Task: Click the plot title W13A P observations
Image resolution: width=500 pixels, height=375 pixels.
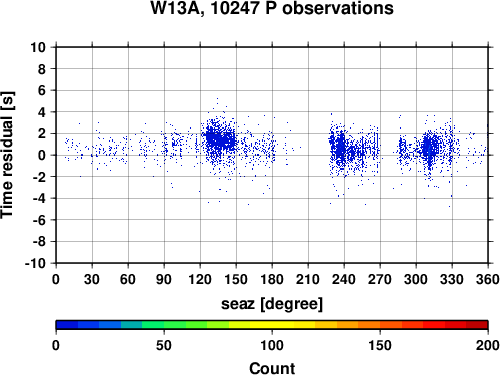Action: (x=272, y=8)
